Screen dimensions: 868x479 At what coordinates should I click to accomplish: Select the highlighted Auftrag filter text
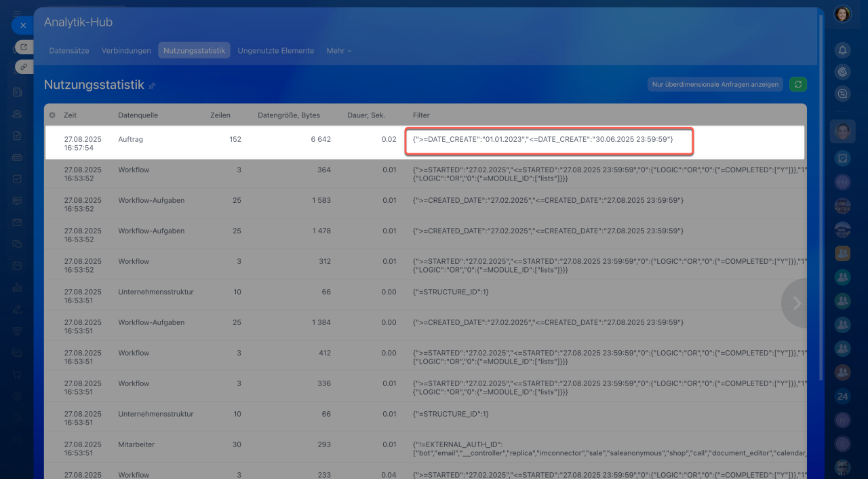click(x=542, y=139)
